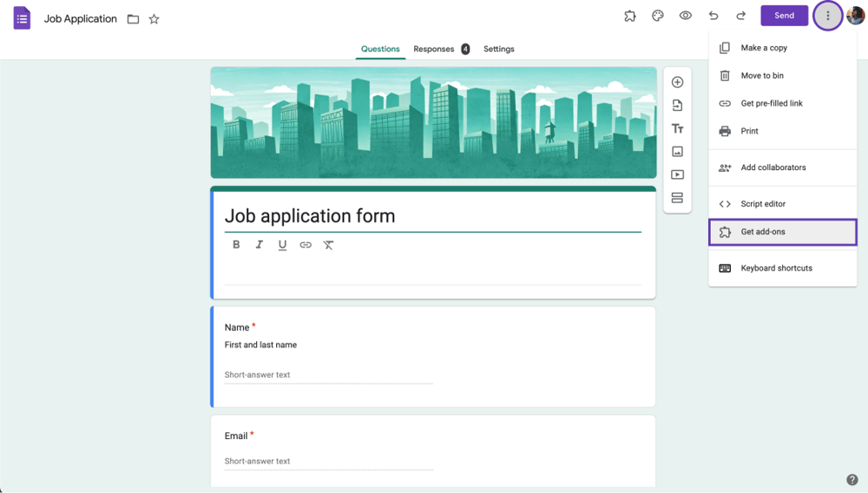Apply bold formatting to title
Image resolution: width=868 pixels, height=493 pixels.
click(x=236, y=245)
